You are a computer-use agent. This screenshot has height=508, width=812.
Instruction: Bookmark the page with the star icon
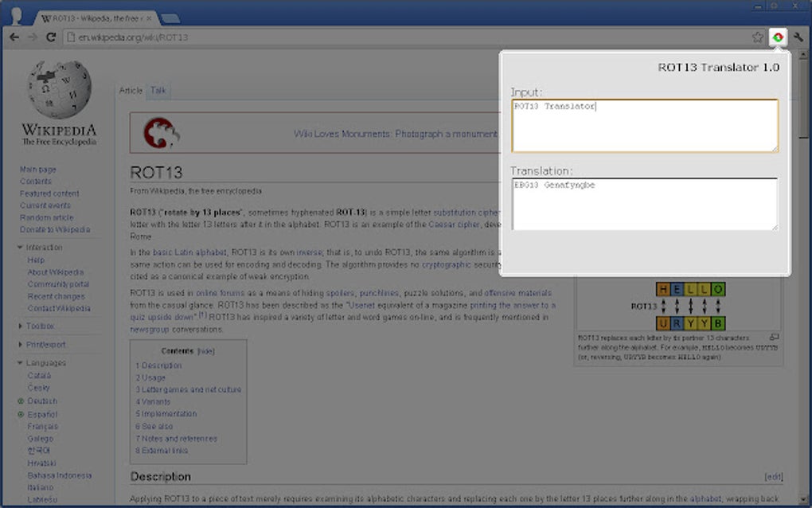[759, 37]
